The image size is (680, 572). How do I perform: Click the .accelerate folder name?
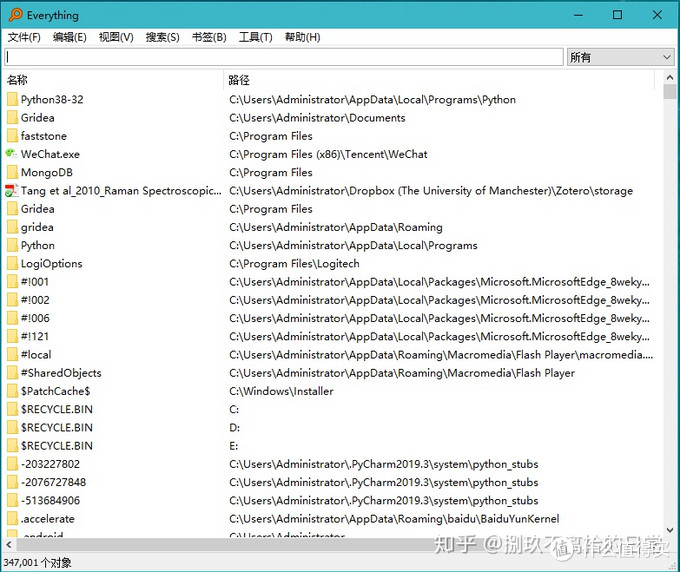click(48, 519)
